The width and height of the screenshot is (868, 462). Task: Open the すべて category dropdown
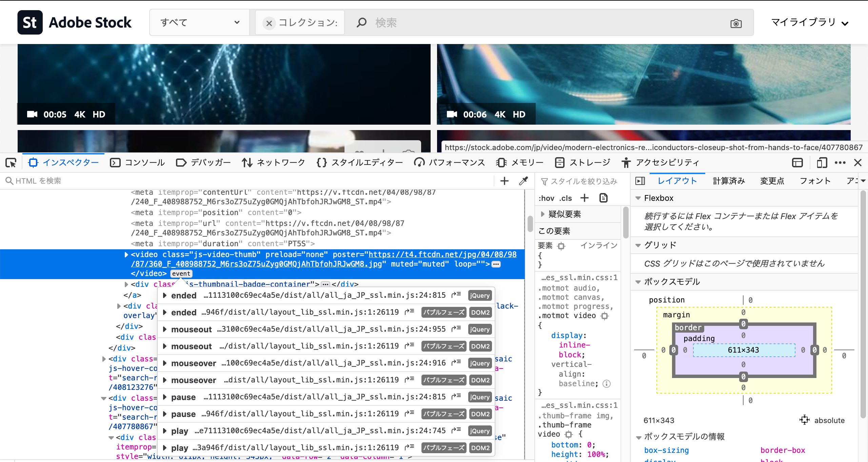point(199,22)
